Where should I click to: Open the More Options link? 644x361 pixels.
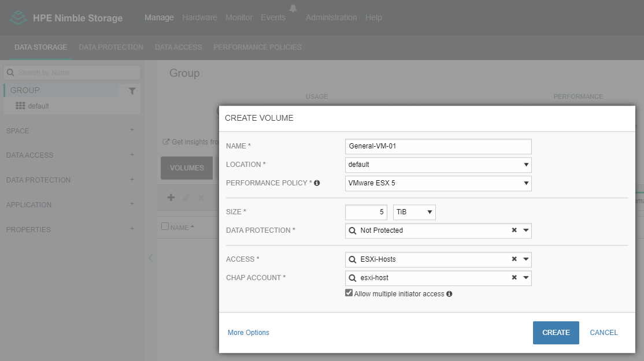tap(249, 333)
